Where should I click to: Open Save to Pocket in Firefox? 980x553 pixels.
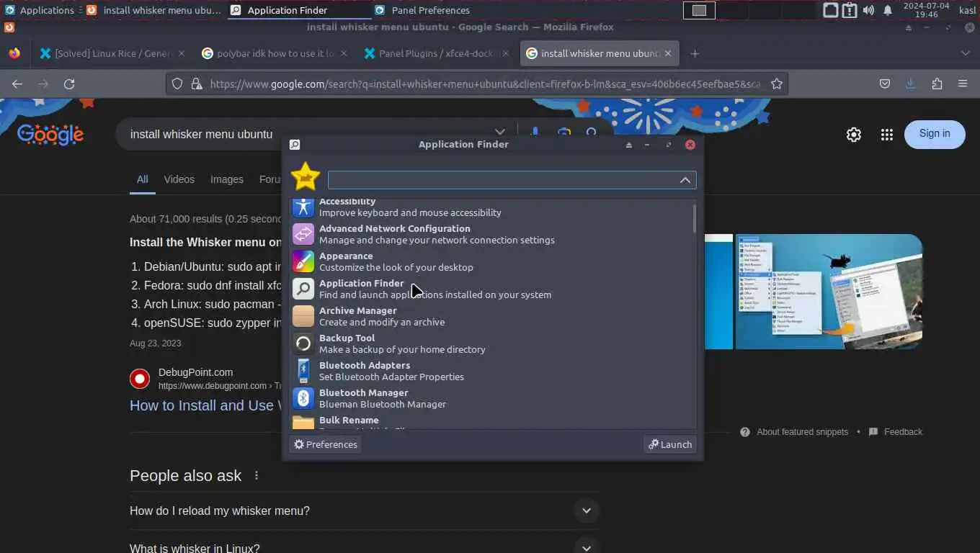[885, 84]
